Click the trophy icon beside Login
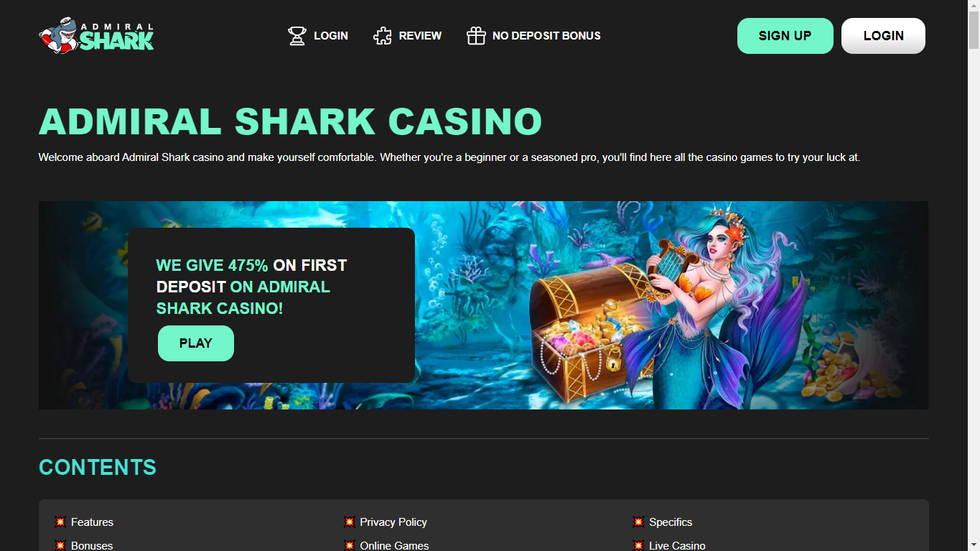This screenshot has height=551, width=980. (x=297, y=35)
